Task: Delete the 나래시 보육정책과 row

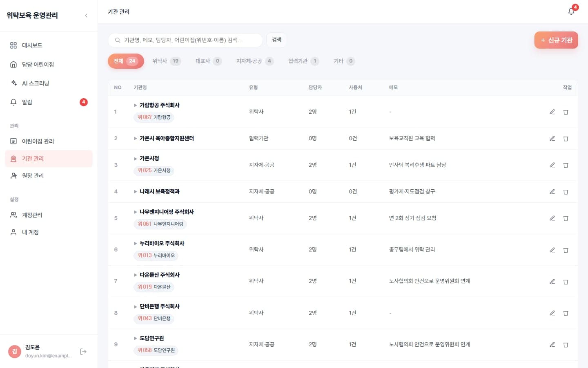Action: coord(566,192)
